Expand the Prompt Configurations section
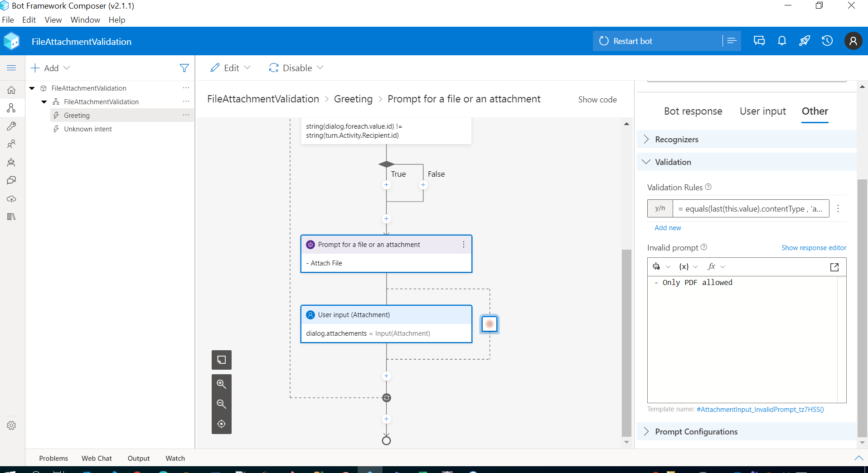Screen dimensions: 868x473 (x=696, y=431)
